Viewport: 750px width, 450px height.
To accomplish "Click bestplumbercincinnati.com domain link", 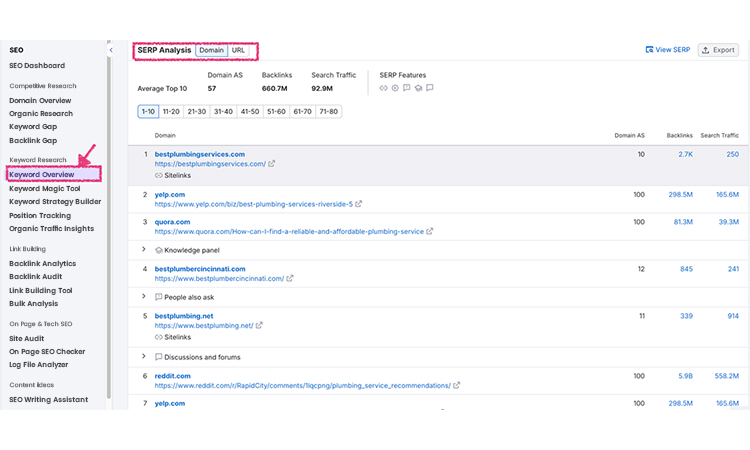I will (200, 269).
